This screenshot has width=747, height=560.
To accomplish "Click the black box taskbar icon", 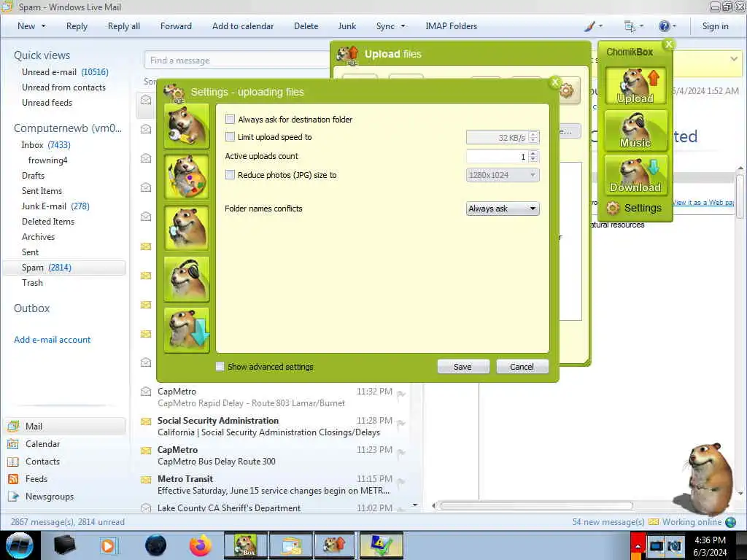I will coord(65,545).
